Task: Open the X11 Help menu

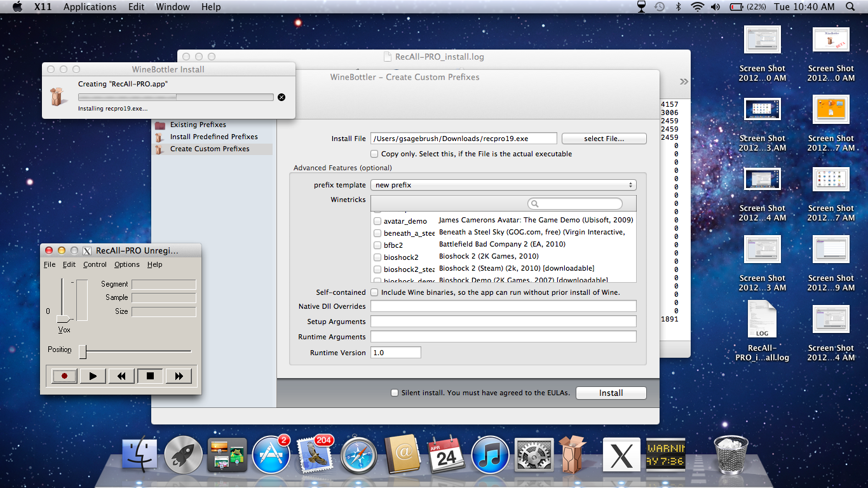Action: [211, 7]
